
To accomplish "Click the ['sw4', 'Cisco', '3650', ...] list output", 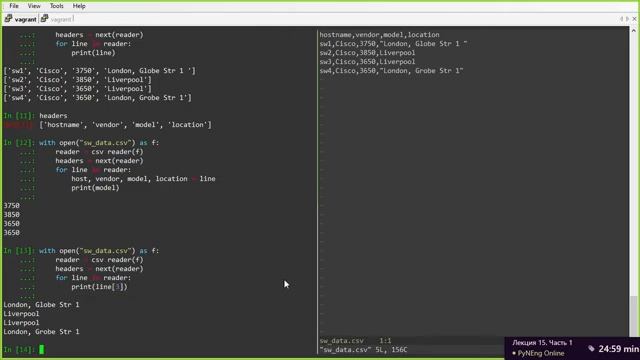I will 97,98.
